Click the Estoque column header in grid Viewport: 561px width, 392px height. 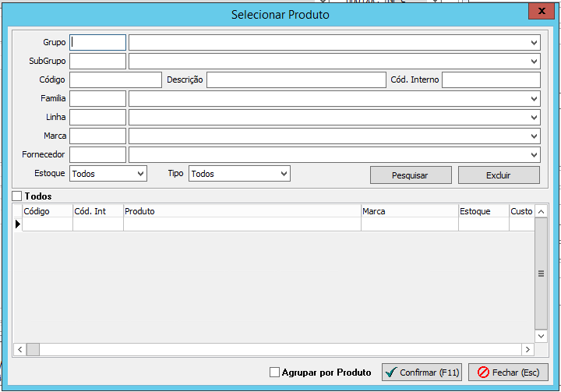point(483,211)
